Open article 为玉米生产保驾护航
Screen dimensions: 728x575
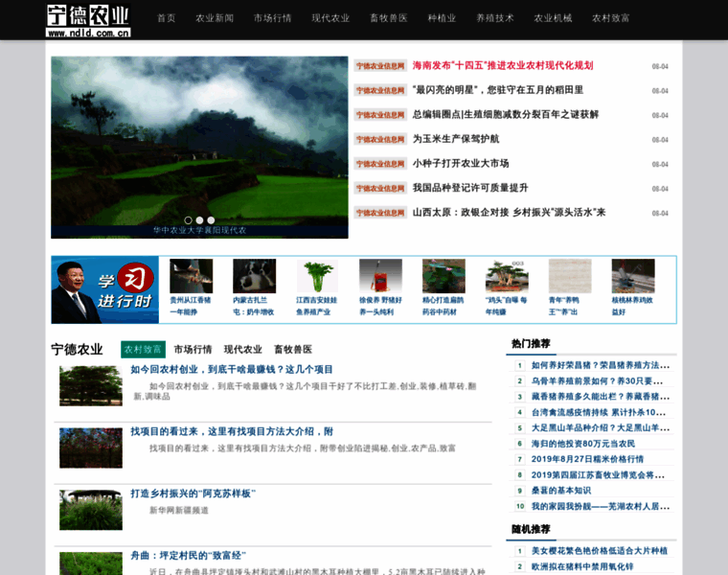point(456,139)
